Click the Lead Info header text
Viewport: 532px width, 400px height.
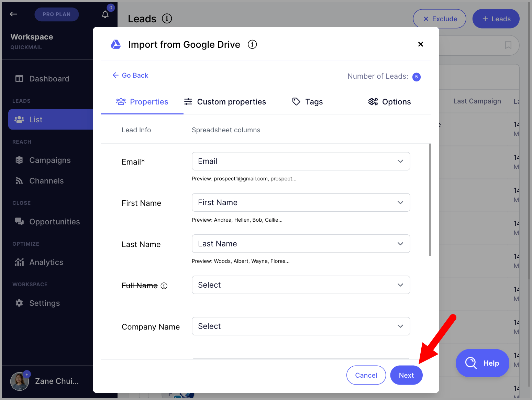point(136,130)
